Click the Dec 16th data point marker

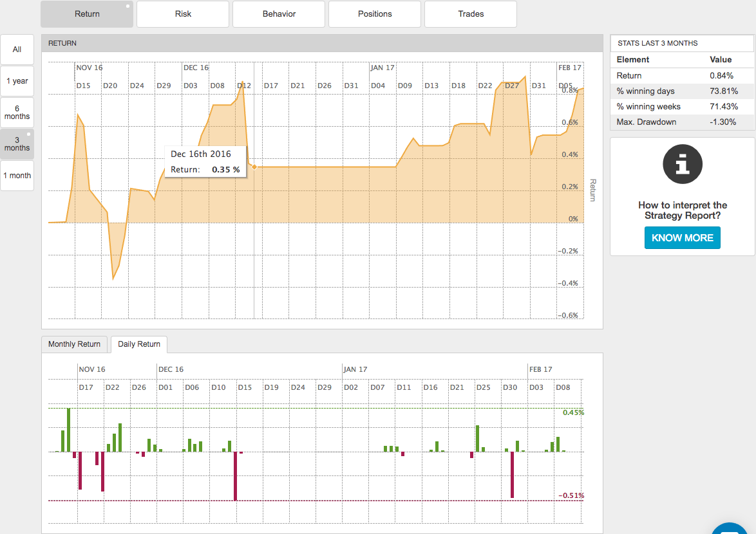point(254,167)
